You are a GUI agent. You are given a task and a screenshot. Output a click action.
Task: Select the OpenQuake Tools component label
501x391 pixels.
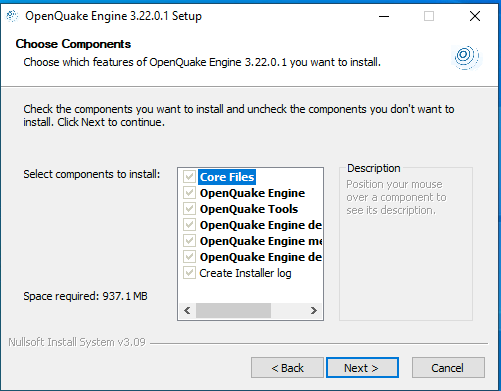249,209
